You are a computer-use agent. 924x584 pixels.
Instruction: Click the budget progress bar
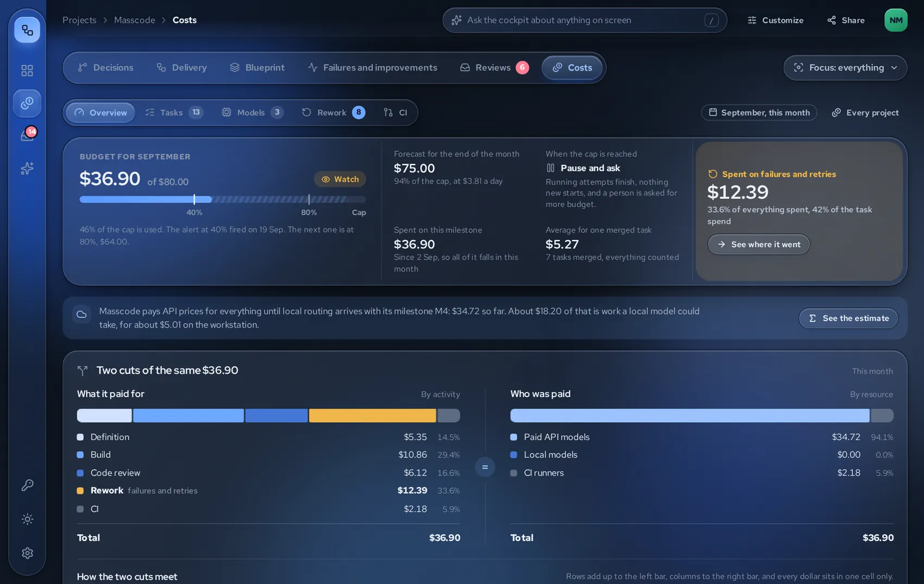(x=223, y=199)
